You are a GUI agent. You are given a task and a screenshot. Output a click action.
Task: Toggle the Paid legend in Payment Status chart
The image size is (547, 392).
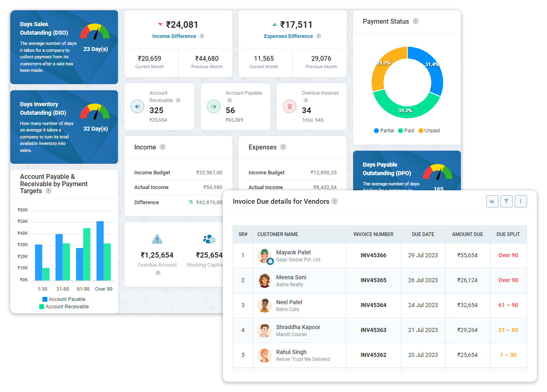tap(407, 130)
